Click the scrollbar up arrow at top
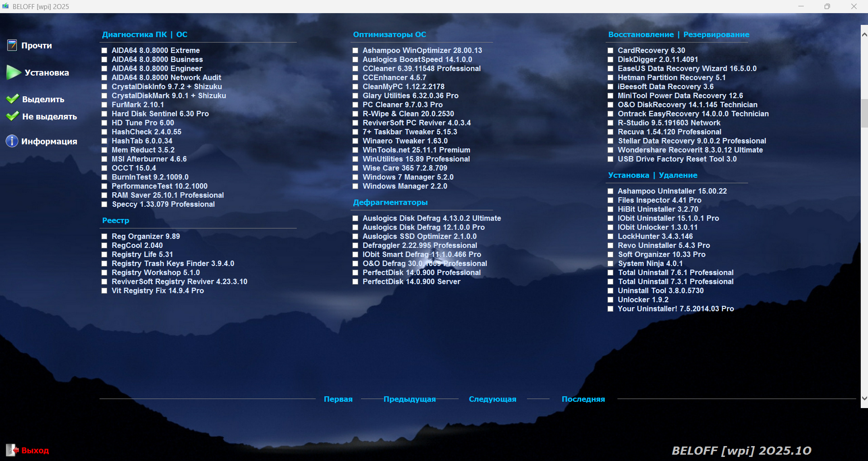 pyautogui.click(x=864, y=34)
